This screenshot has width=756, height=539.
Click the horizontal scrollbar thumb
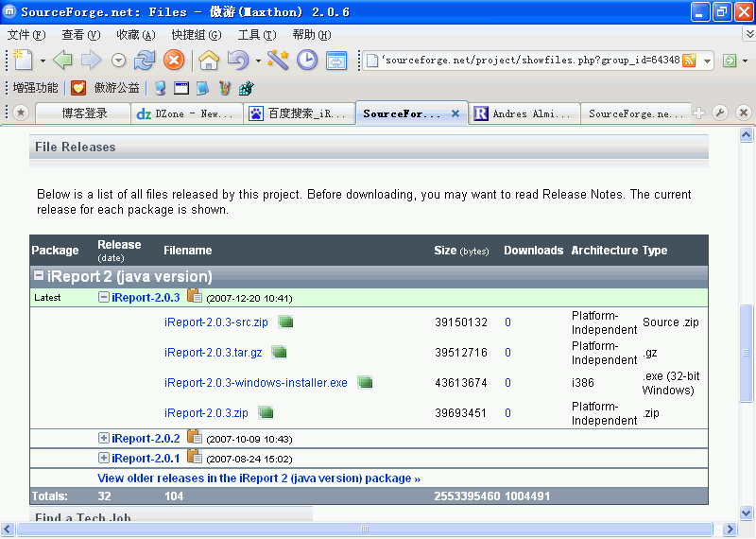(x=365, y=530)
